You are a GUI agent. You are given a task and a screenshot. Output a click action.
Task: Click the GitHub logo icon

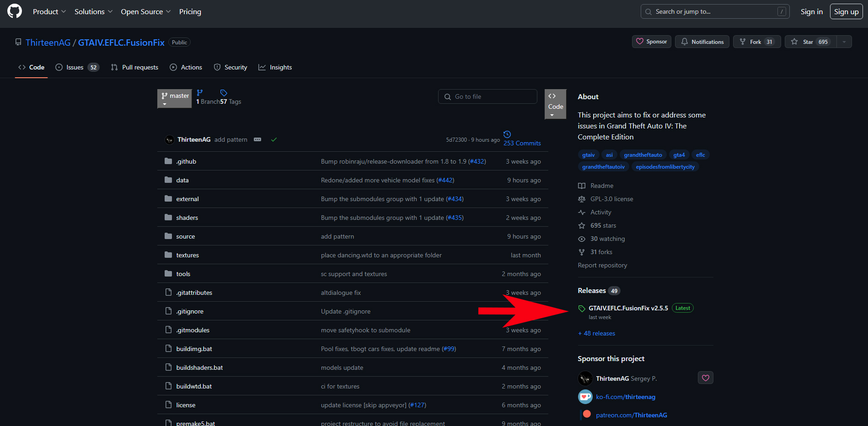tap(15, 11)
